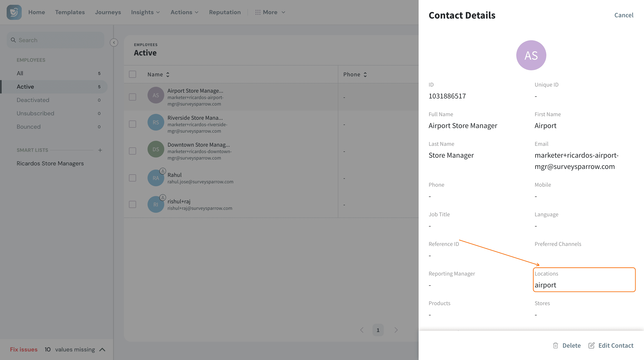Viewport: 644px width, 360px height.
Task: Click the SurveySparrow logo icon
Action: (x=14, y=12)
